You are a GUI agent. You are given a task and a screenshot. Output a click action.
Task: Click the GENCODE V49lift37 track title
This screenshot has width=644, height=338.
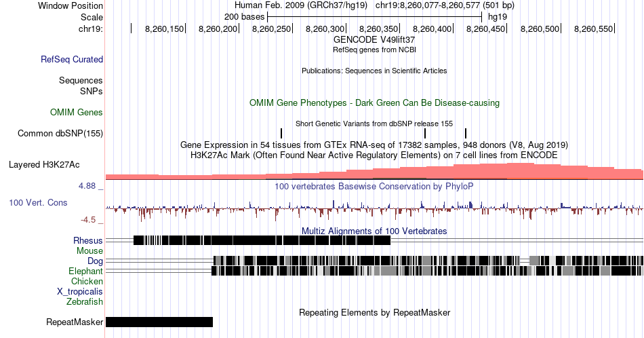374,40
